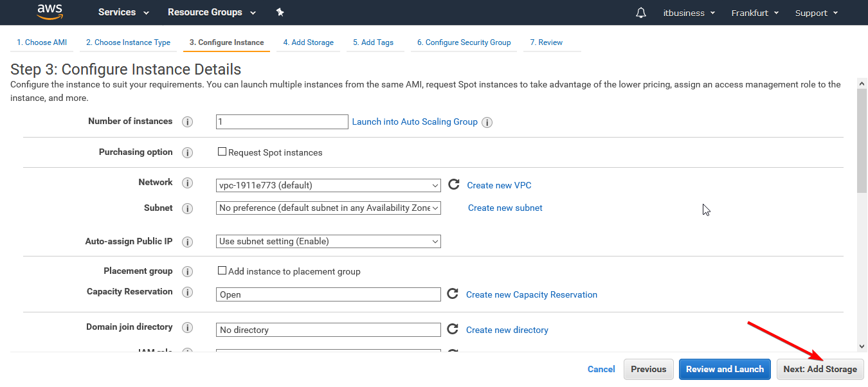Go to 6. Configure Security Group tab
The width and height of the screenshot is (868, 387).
pyautogui.click(x=464, y=42)
